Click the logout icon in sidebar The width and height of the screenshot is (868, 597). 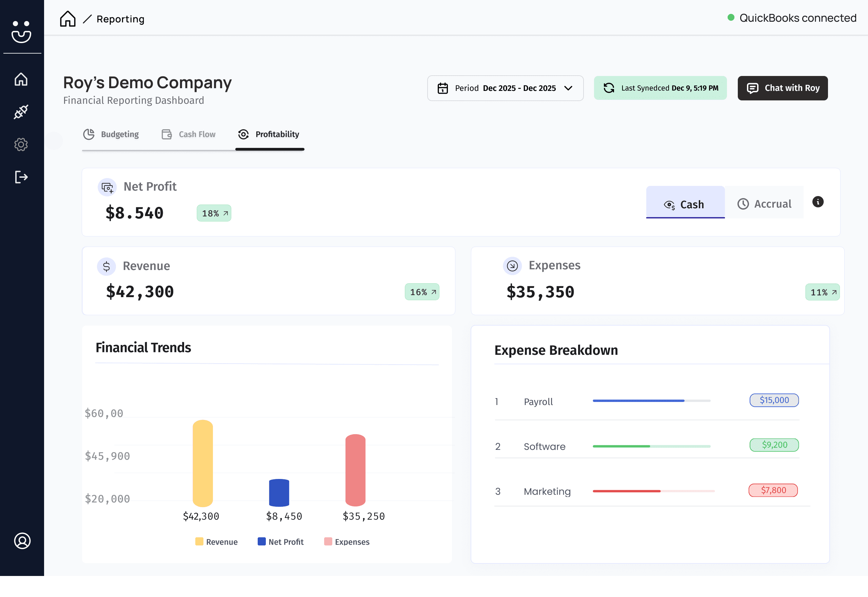pos(21,177)
